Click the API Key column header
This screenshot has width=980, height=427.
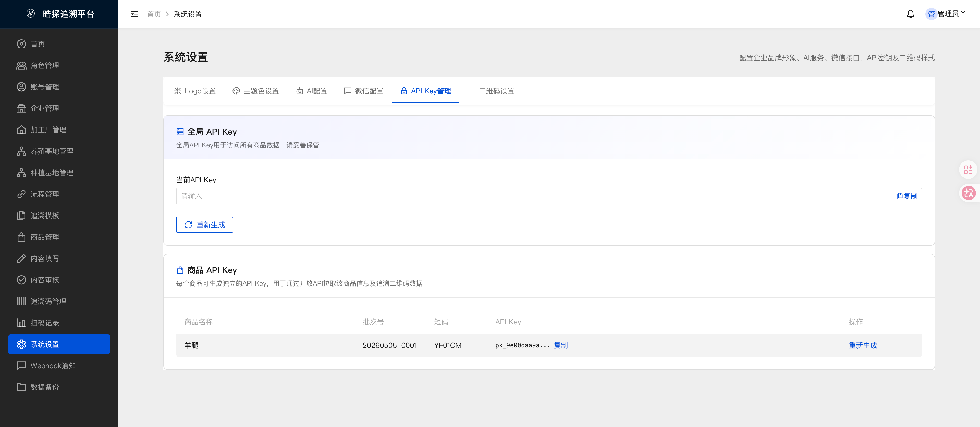pyautogui.click(x=508, y=322)
